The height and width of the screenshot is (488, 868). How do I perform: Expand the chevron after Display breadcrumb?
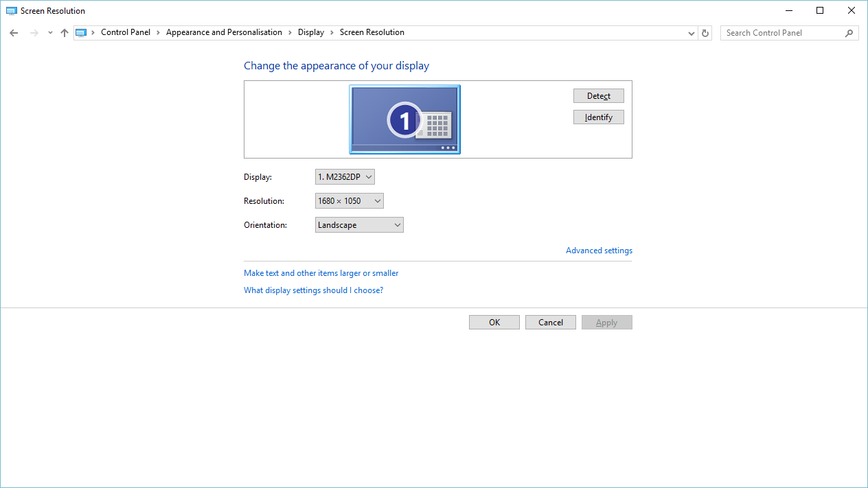point(332,32)
